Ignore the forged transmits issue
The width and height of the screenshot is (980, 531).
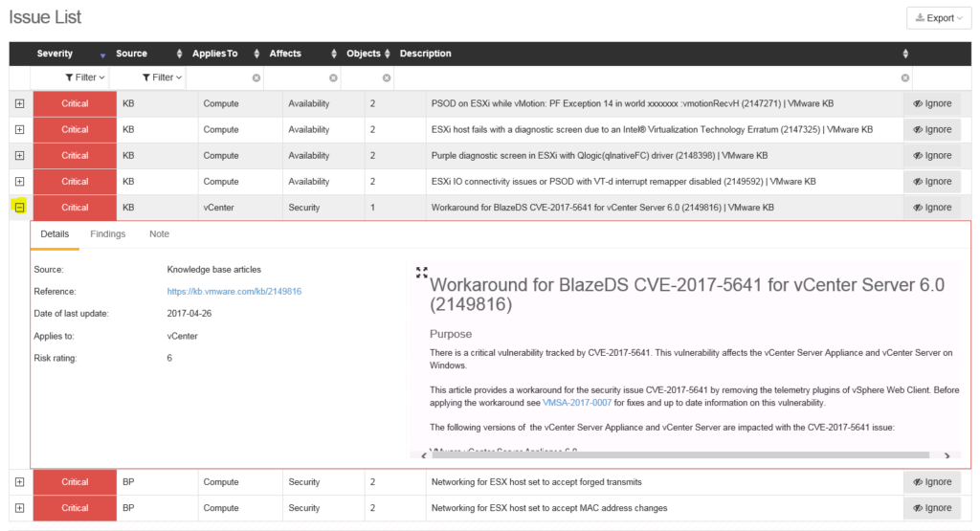(x=932, y=482)
